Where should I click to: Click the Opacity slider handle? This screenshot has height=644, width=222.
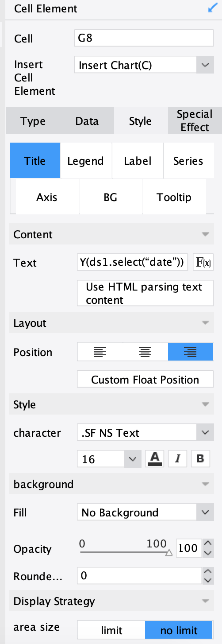coord(168,553)
